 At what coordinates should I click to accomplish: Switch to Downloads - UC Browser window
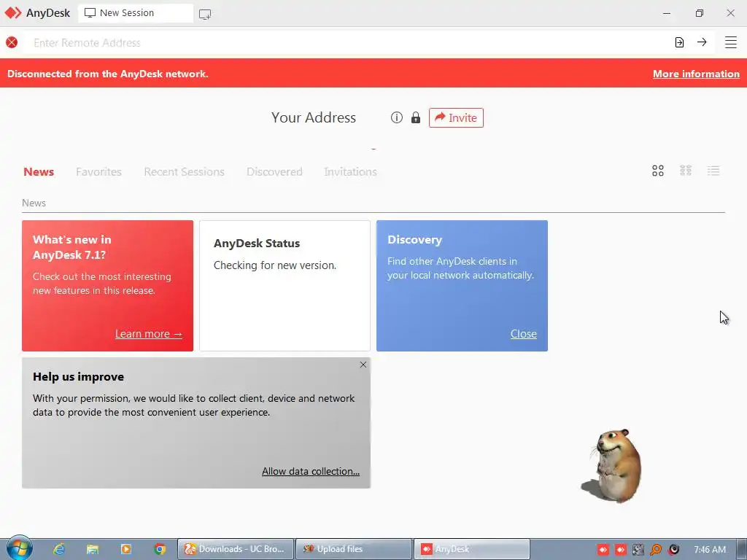pyautogui.click(x=236, y=549)
